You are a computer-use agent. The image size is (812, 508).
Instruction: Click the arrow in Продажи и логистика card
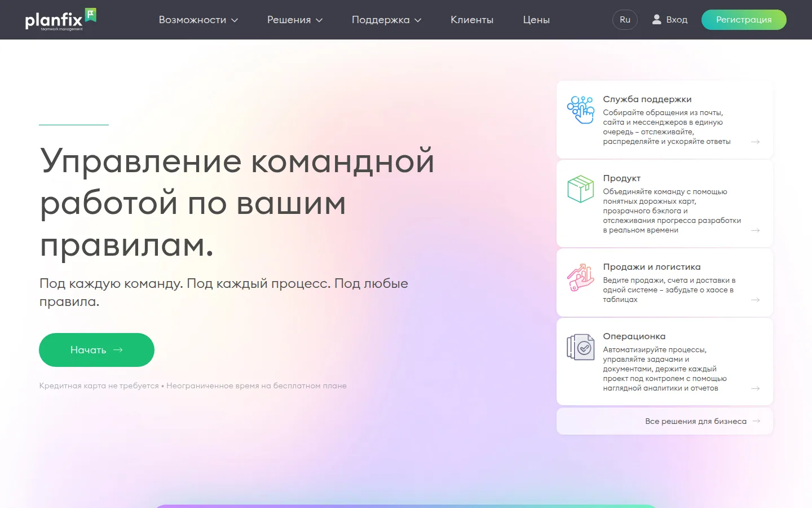[x=756, y=300]
